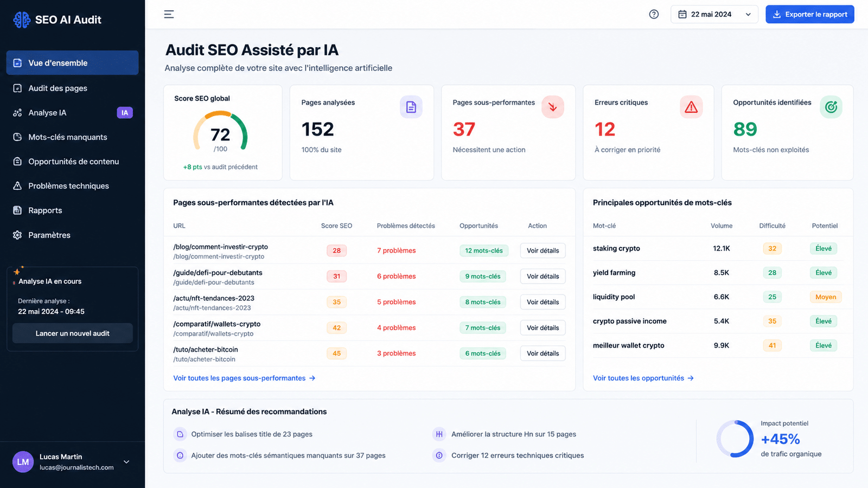Image resolution: width=868 pixels, height=488 pixels.
Task: Expand the Lucas Martin account menu chevron
Action: [x=126, y=462]
